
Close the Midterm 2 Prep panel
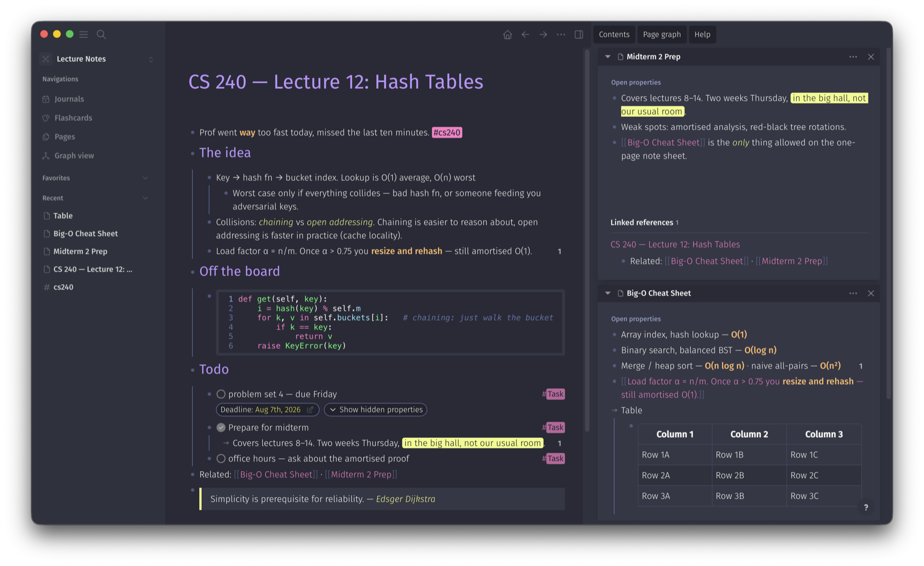click(871, 57)
